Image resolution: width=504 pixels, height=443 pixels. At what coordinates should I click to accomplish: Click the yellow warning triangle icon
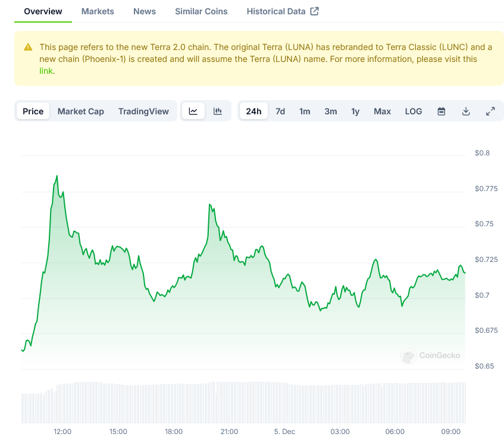coord(28,47)
